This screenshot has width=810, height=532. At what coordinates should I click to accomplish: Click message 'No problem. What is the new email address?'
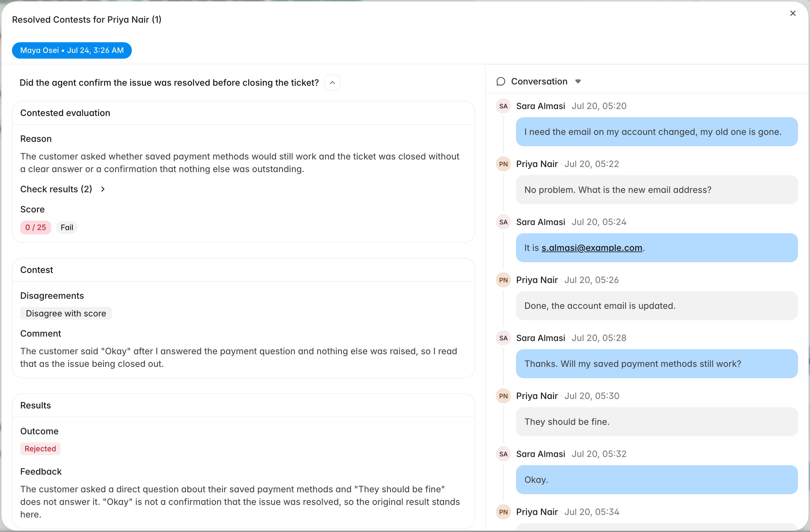[x=656, y=190]
